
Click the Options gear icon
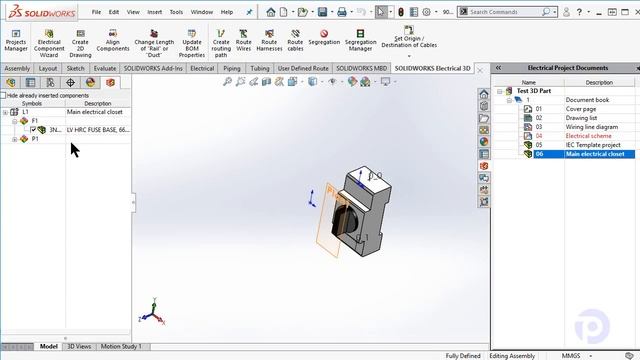point(427,12)
